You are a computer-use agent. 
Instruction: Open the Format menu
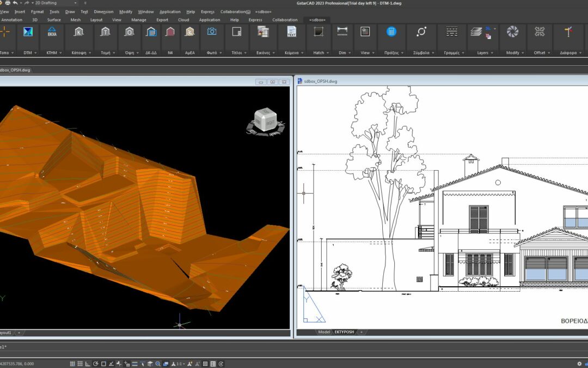point(38,11)
